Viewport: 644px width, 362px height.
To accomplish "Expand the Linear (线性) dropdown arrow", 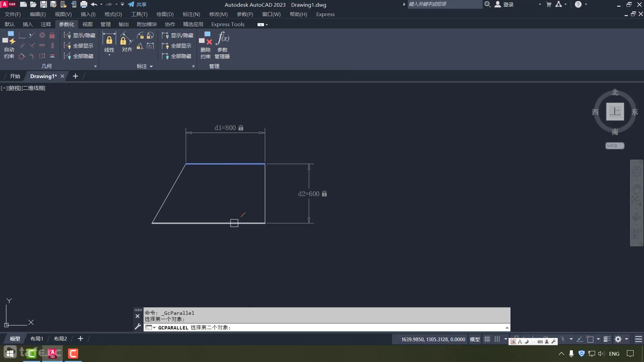I will pos(109,55).
